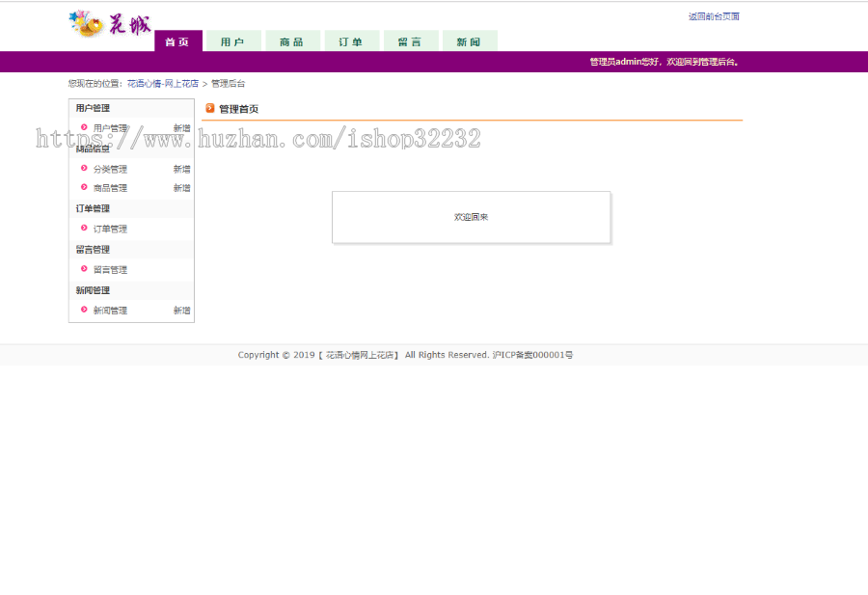Click 新增 next to 新闻管理

pyautogui.click(x=181, y=311)
